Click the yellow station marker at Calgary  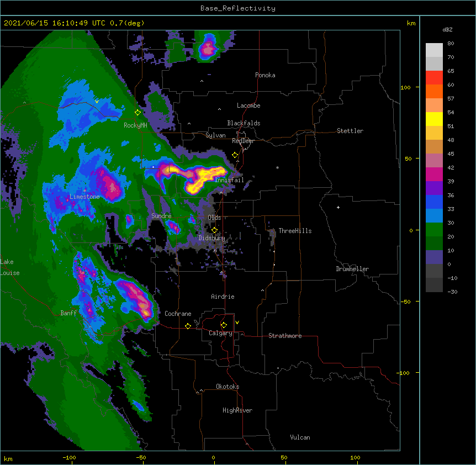coord(224,325)
